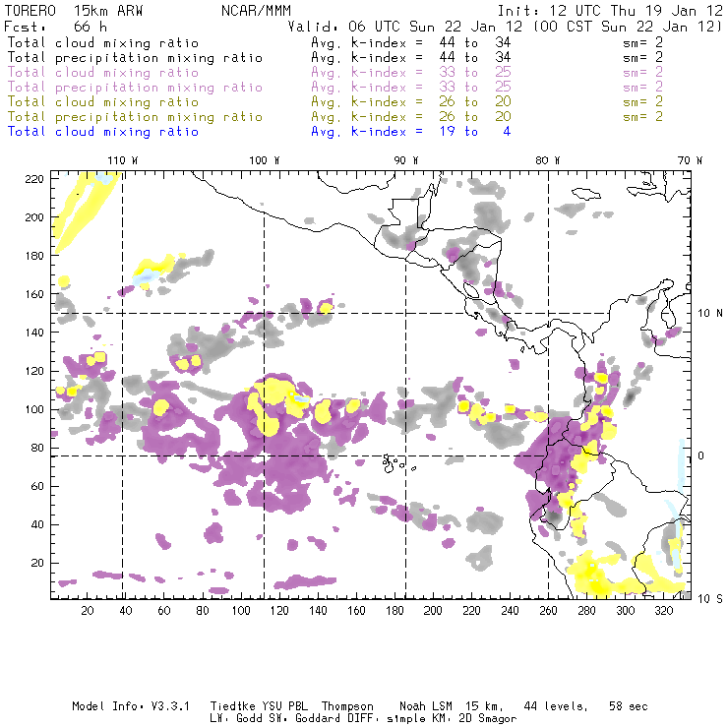Viewport: 728px width, 728px height.
Task: Click the '0' equator latitude label
Action: pyautogui.click(x=700, y=455)
